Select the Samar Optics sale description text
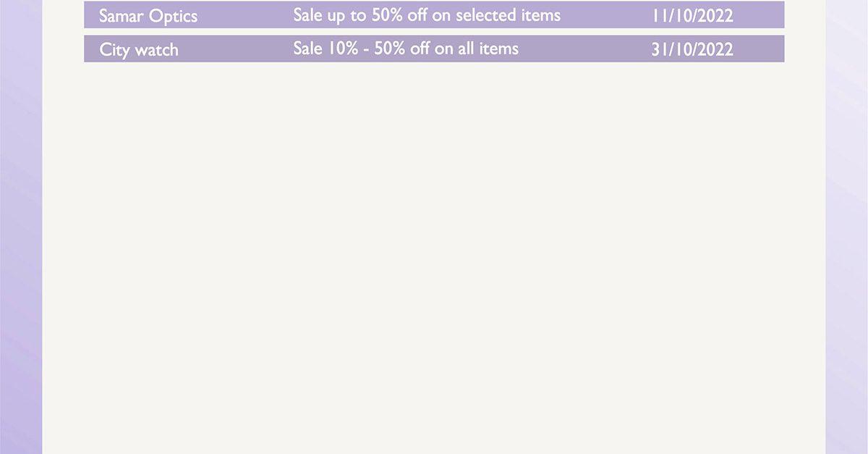The width and height of the screenshot is (868, 454). point(427,15)
